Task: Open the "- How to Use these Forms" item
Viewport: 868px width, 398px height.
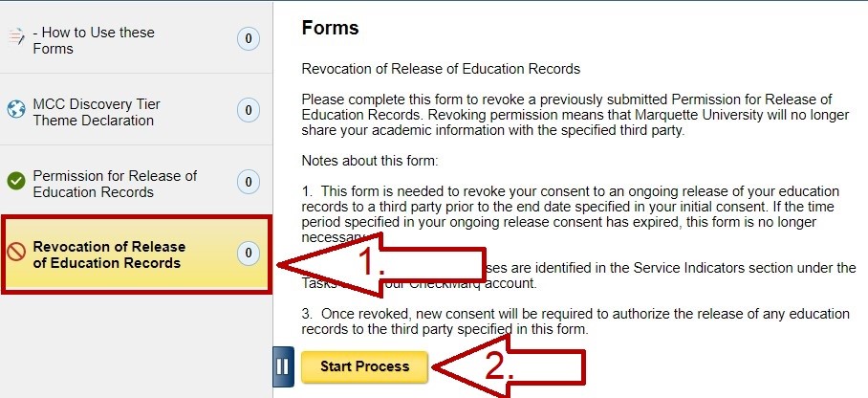Action: click(x=93, y=40)
